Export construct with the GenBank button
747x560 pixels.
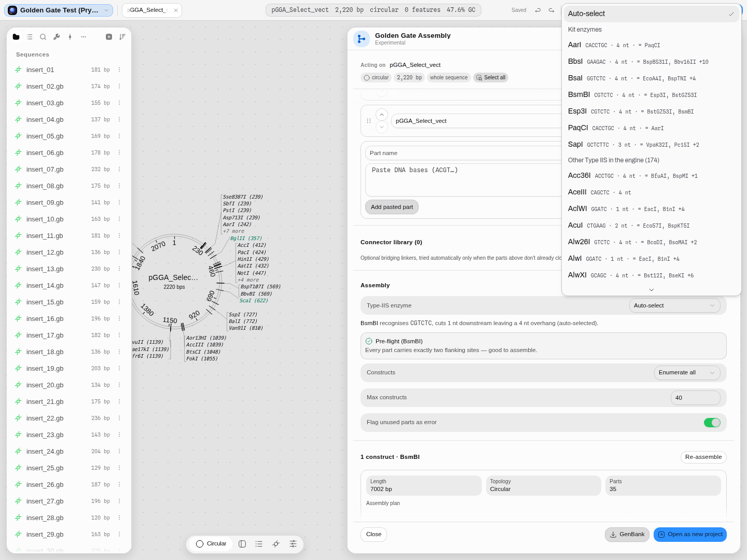click(x=627, y=535)
